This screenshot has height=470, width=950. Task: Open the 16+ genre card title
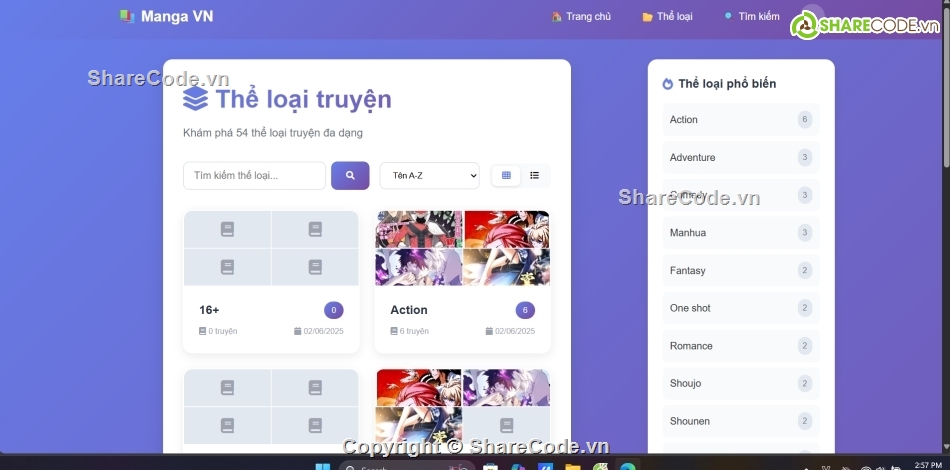209,310
